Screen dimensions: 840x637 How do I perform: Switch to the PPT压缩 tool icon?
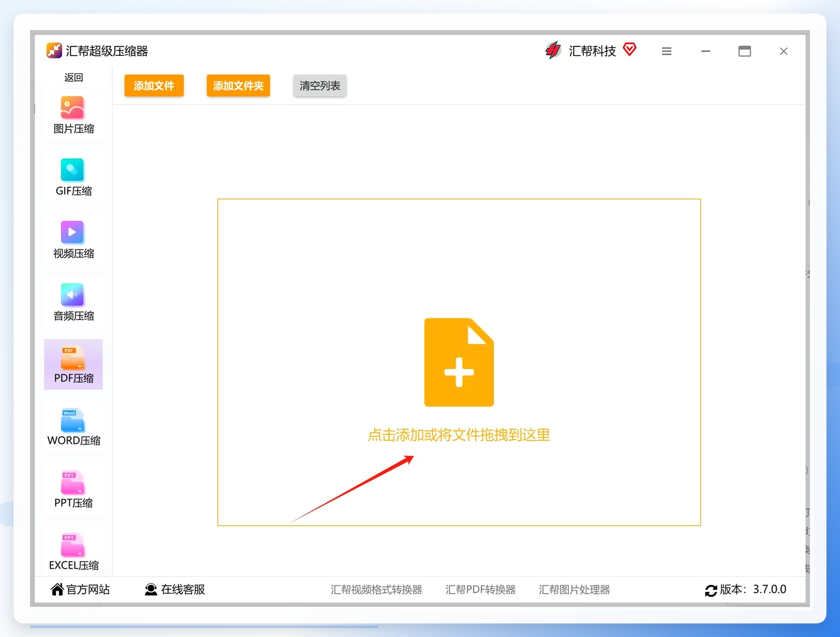click(73, 481)
